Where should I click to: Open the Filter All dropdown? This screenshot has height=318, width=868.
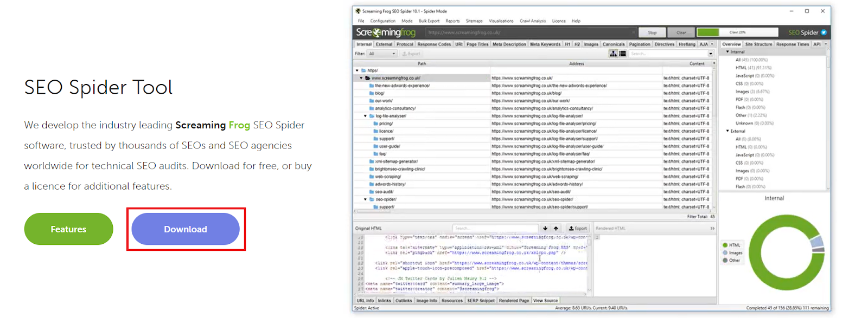pyautogui.click(x=382, y=54)
